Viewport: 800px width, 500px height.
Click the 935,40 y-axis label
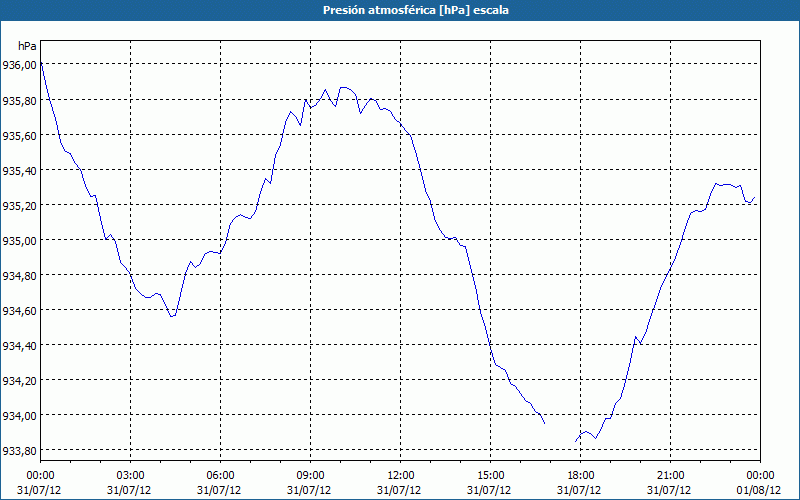click(19, 170)
